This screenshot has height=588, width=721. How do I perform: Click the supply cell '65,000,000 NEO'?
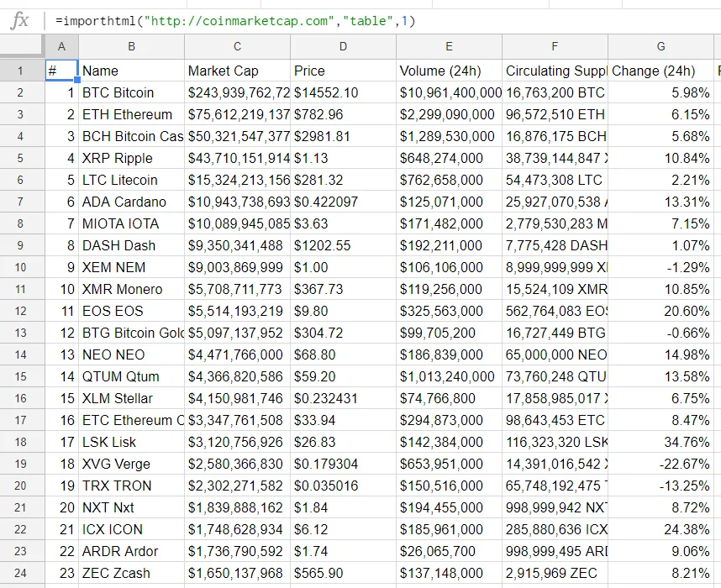click(555, 355)
